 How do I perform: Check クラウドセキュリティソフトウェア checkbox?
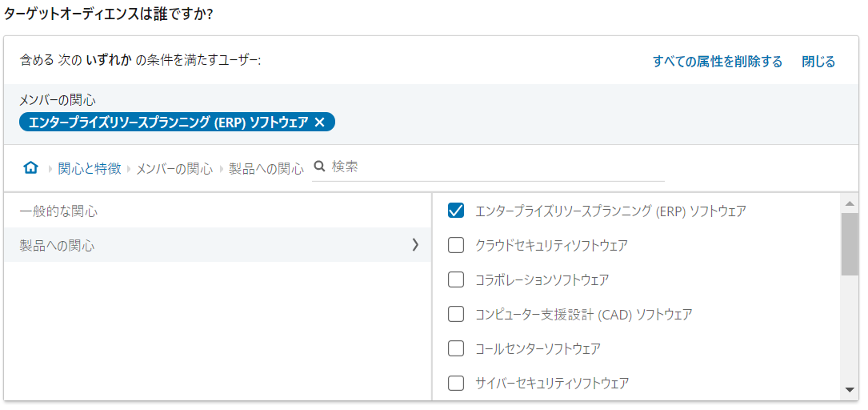pos(456,246)
